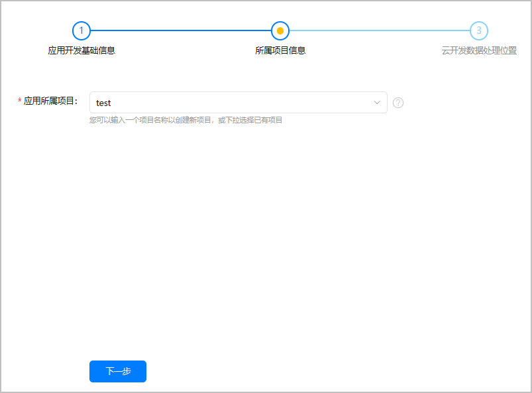Jump to 云开发数据处理位置 step label
This screenshot has width=532, height=393.
(479, 50)
